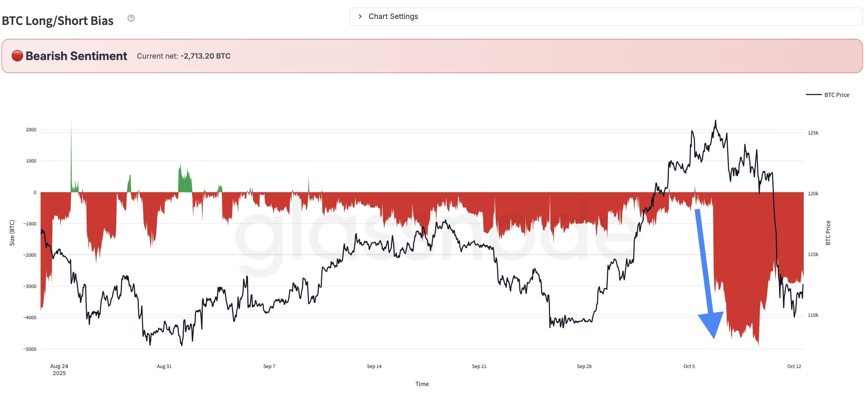Viewport: 868px width, 406px height.
Task: Click the Time axis title below the chart
Action: 422,384
